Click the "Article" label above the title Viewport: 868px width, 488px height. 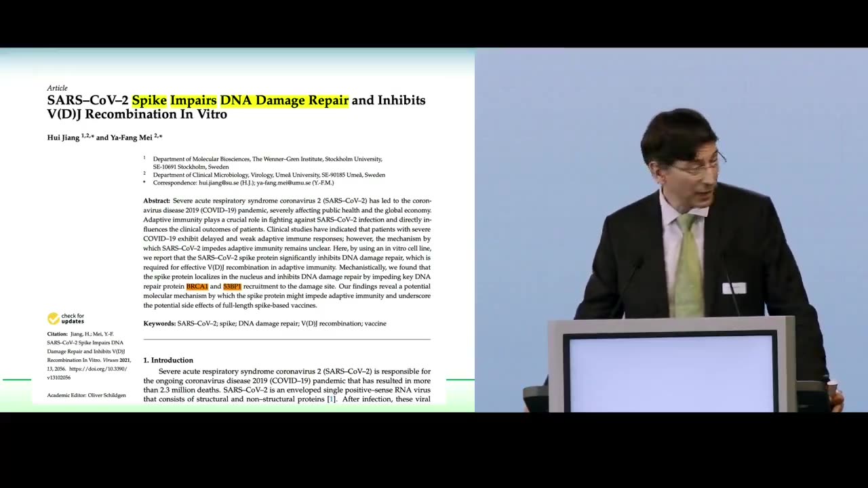[57, 88]
